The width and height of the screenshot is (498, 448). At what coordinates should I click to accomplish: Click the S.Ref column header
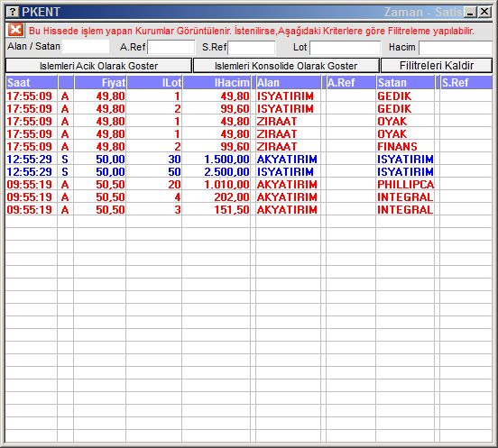pos(466,83)
